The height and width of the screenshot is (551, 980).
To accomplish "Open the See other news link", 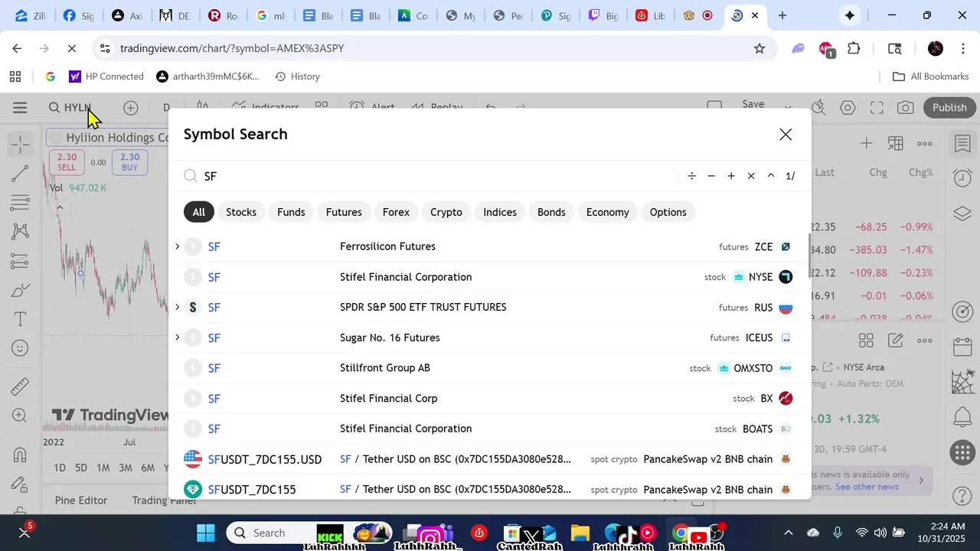I will tap(867, 487).
